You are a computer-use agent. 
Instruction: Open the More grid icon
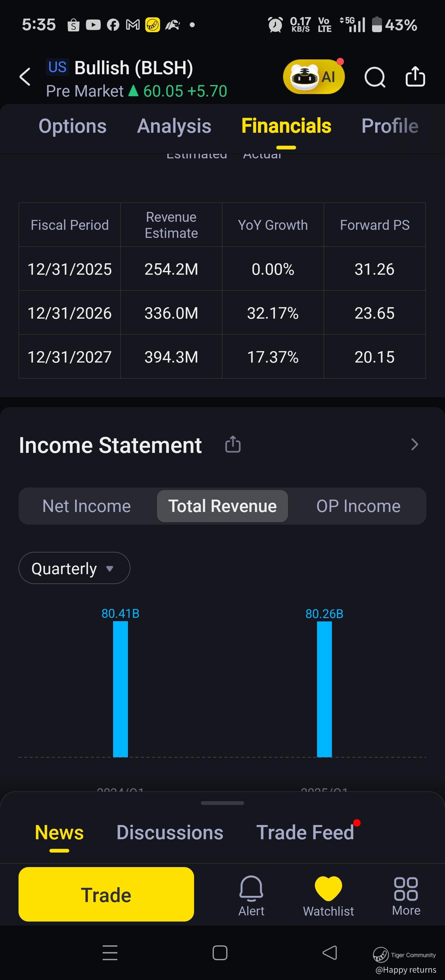pos(406,896)
